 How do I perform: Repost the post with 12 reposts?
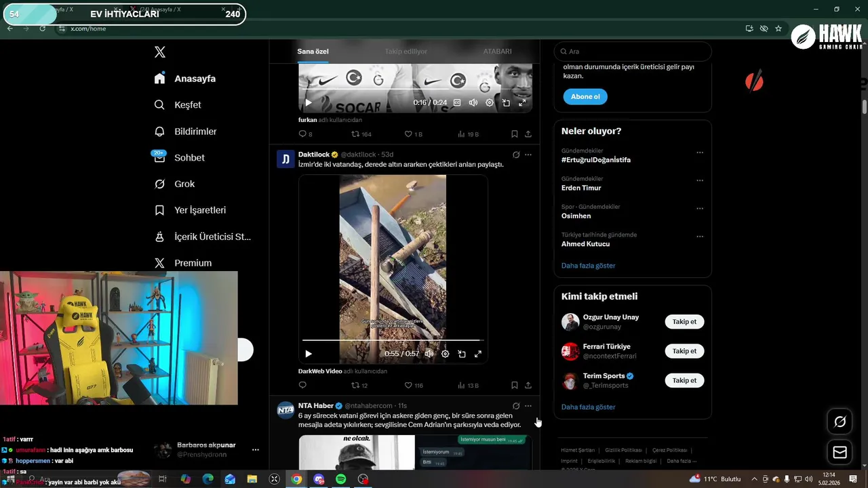[x=359, y=385]
